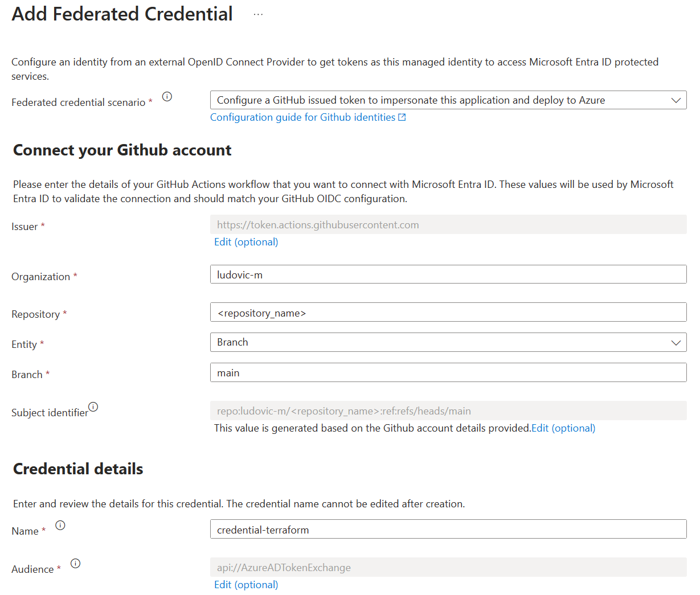Click Edit (optional) beside Subject identifier note

(x=563, y=428)
